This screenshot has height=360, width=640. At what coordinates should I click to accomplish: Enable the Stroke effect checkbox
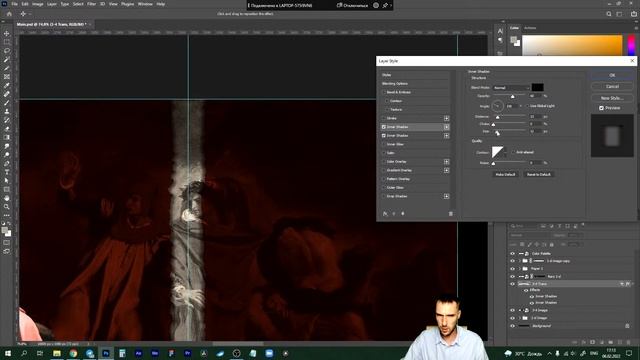[x=384, y=118]
